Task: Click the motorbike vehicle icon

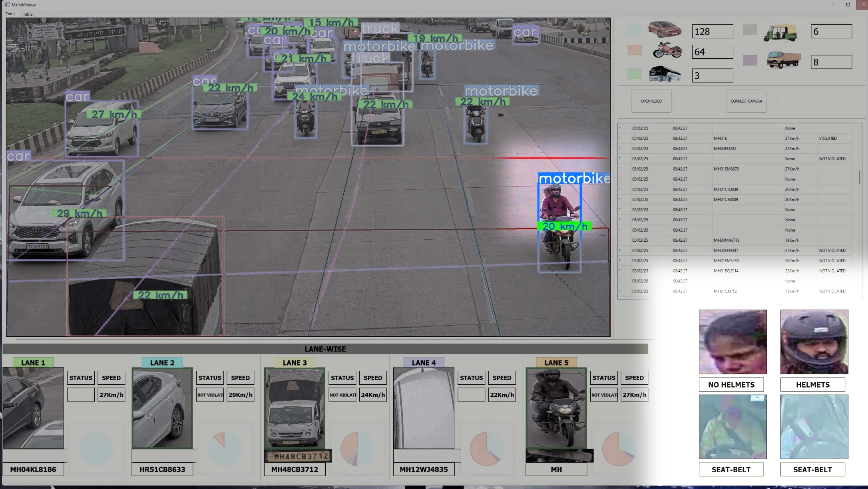Action: click(667, 50)
